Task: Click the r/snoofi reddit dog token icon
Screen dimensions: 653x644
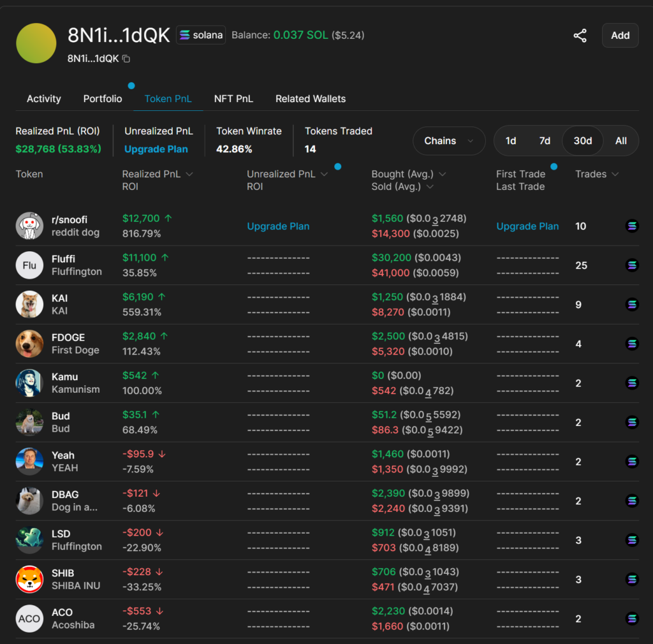Action: [29, 226]
